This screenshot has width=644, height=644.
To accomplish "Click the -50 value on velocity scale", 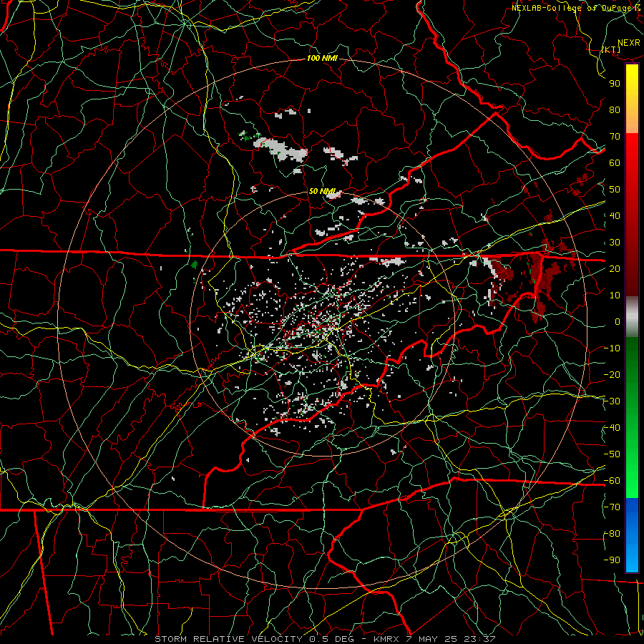I will pyautogui.click(x=612, y=454).
